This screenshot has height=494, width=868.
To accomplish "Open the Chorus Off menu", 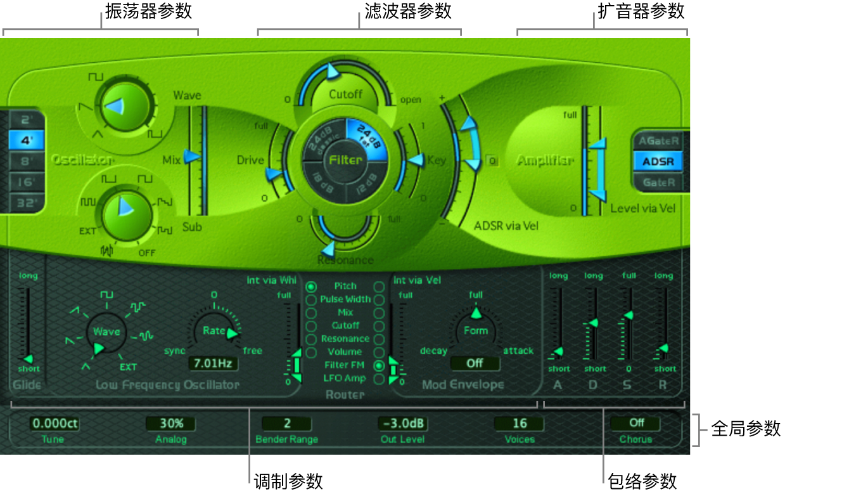I will 636,423.
